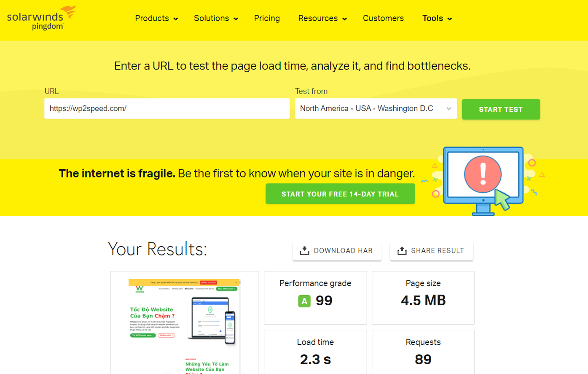This screenshot has height=374, width=588.
Task: Expand the Resources menu chevron
Action: [x=345, y=19]
